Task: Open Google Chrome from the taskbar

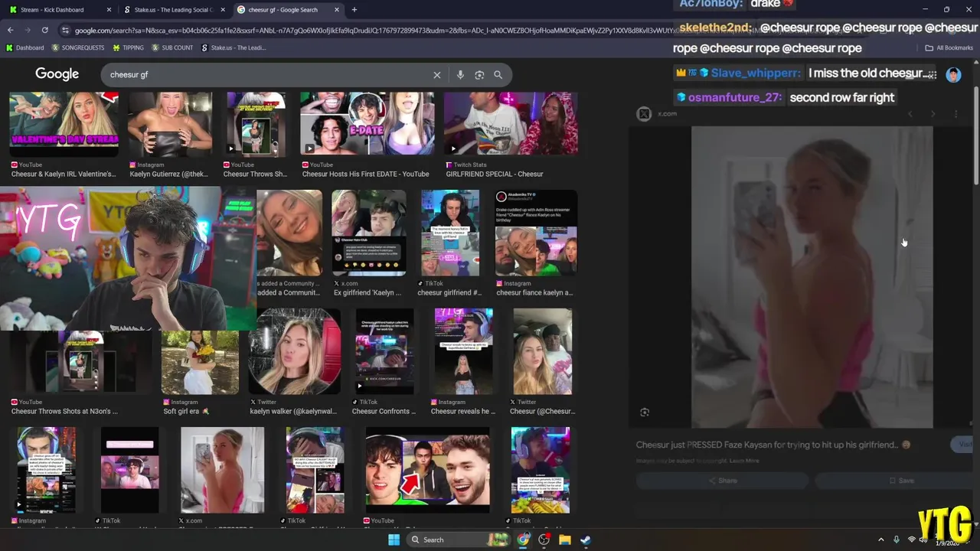Action: click(523, 540)
